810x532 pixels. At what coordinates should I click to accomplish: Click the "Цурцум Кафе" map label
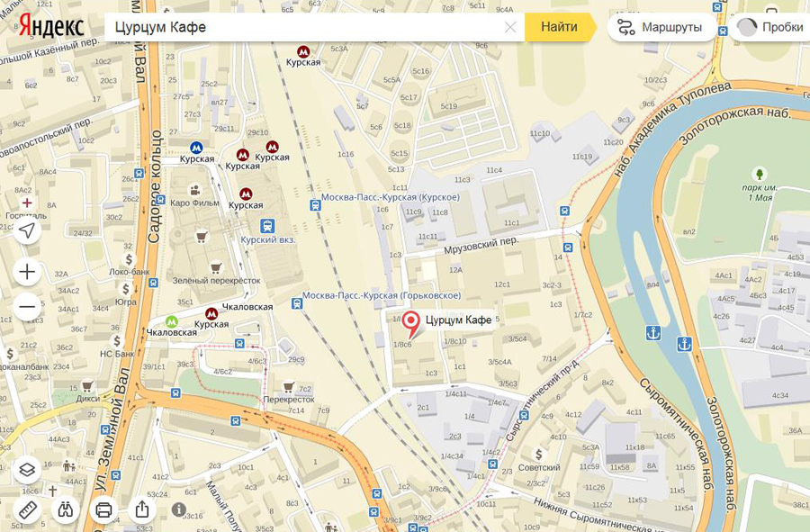[458, 320]
